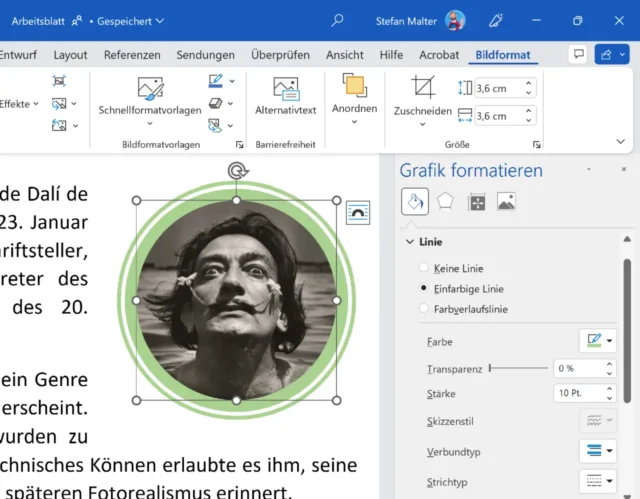640x499 pixels.
Task: Switch to the Effects pentagon icon
Action: click(x=445, y=201)
